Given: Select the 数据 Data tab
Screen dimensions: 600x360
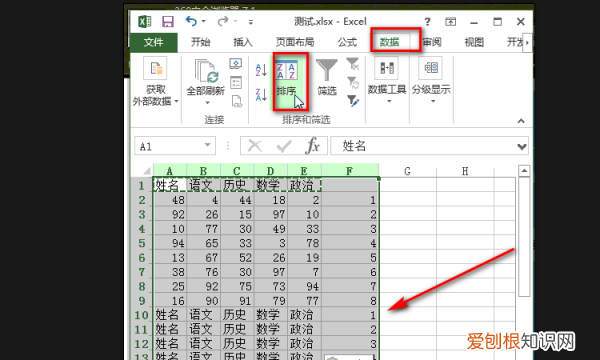Looking at the screenshot, I should tap(390, 42).
